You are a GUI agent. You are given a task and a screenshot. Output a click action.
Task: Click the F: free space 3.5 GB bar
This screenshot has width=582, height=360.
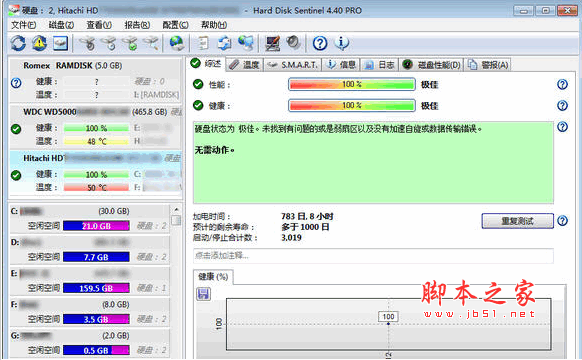[x=96, y=319]
